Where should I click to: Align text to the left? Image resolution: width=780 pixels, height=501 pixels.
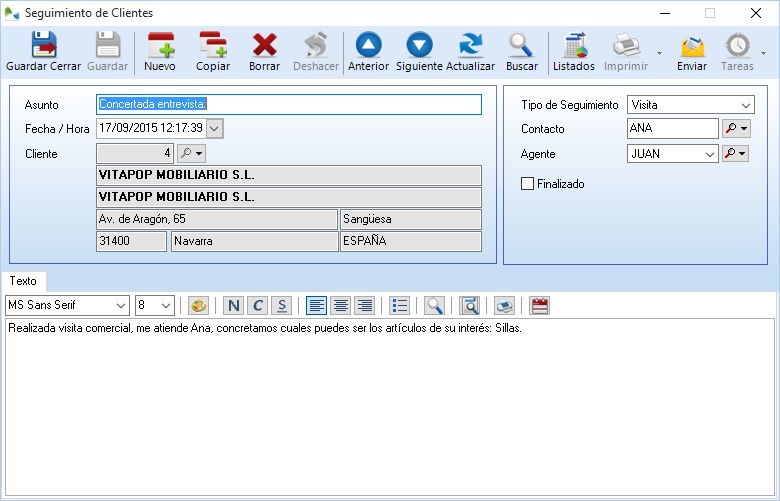click(316, 305)
